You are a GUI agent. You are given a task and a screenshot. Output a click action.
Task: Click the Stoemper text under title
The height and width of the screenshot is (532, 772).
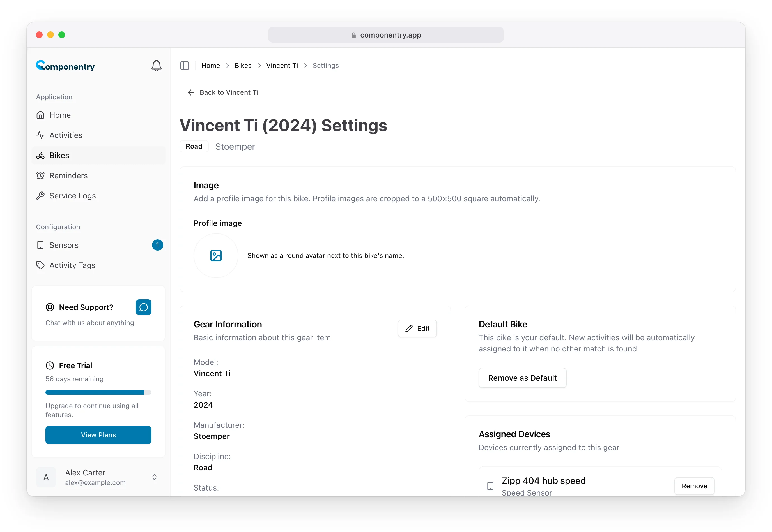[235, 147]
